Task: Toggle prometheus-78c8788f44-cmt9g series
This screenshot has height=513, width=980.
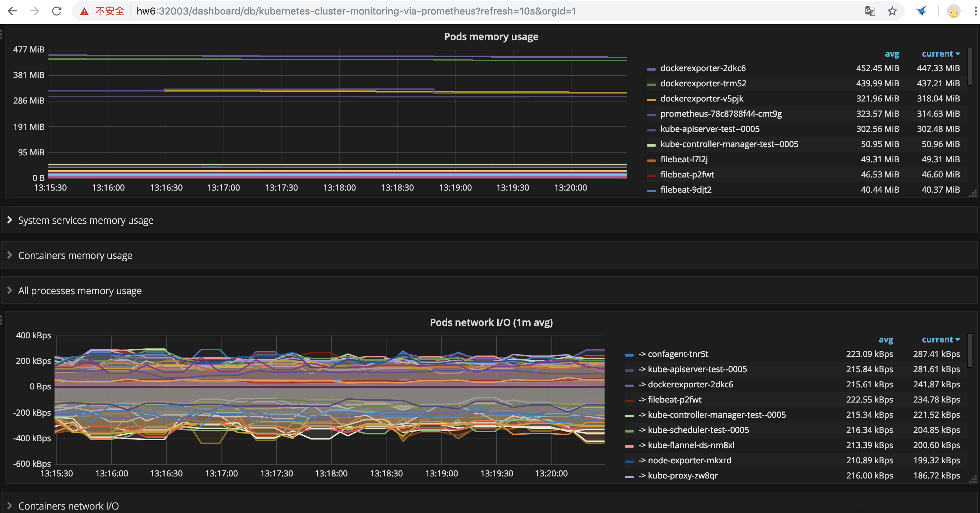Action: 721,114
